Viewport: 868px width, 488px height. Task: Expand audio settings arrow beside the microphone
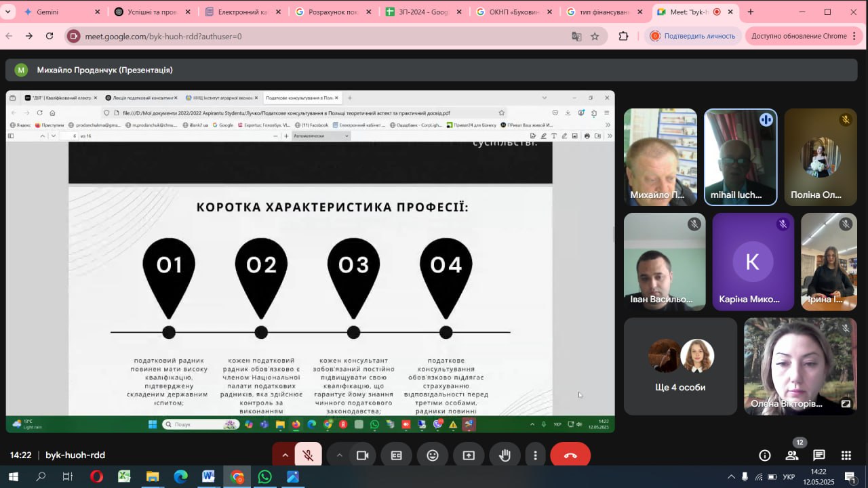click(285, 455)
